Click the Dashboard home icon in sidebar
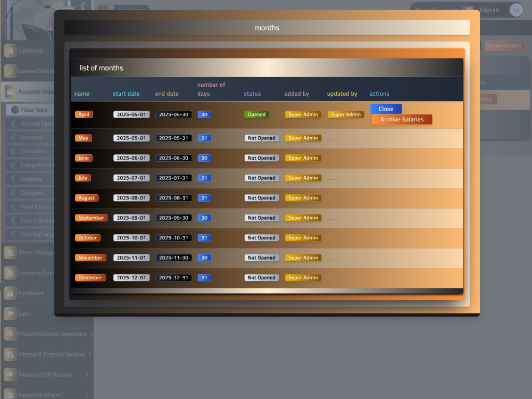The height and width of the screenshot is (399, 532). point(10,51)
